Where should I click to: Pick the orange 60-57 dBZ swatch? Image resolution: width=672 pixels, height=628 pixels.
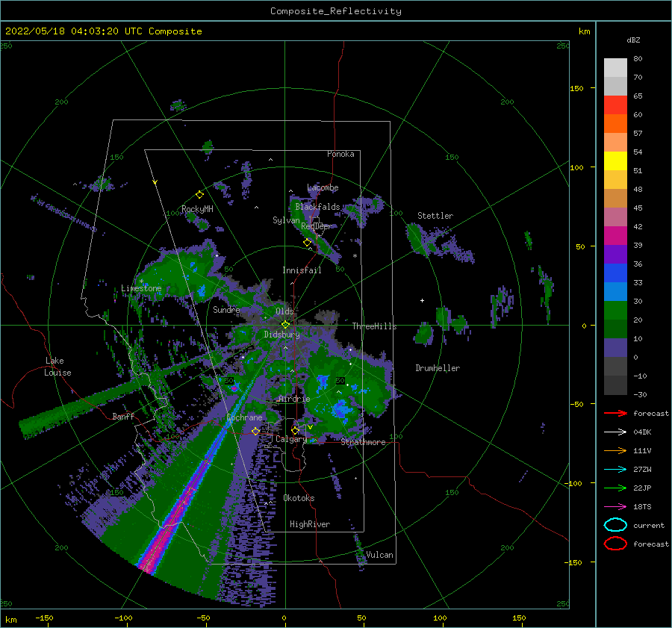coord(615,124)
